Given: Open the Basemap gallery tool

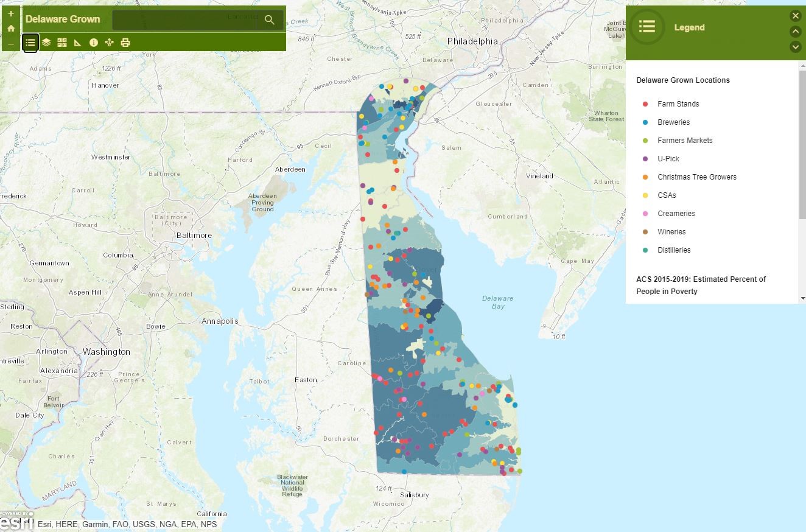Looking at the screenshot, I should tap(62, 43).
